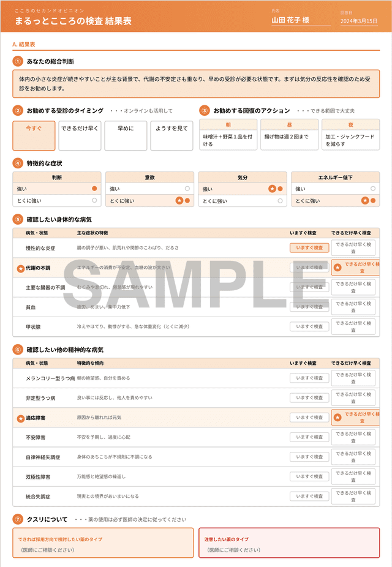Click いますぐ検査 for 代謝の不調
Screen dimensions: 392x567
[x=309, y=267]
